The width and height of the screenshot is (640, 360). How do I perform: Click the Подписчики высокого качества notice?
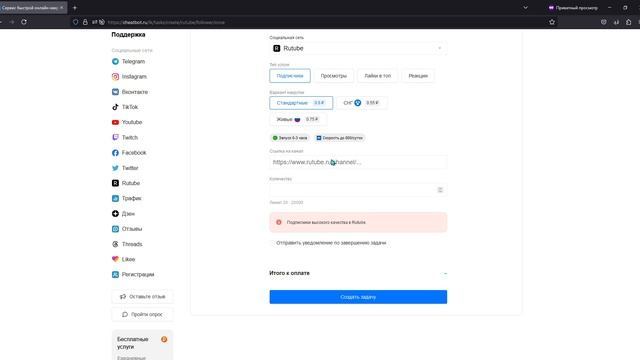(358, 222)
